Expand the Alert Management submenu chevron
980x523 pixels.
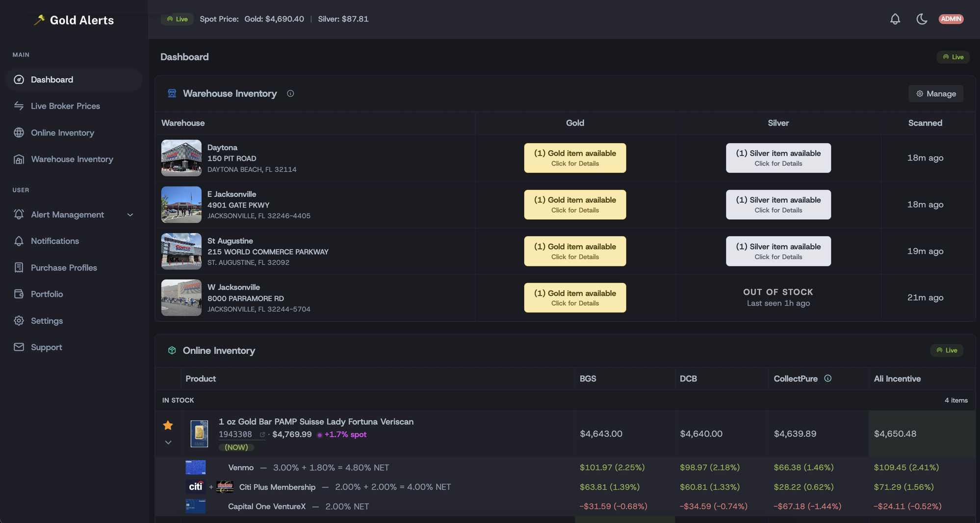click(x=130, y=214)
